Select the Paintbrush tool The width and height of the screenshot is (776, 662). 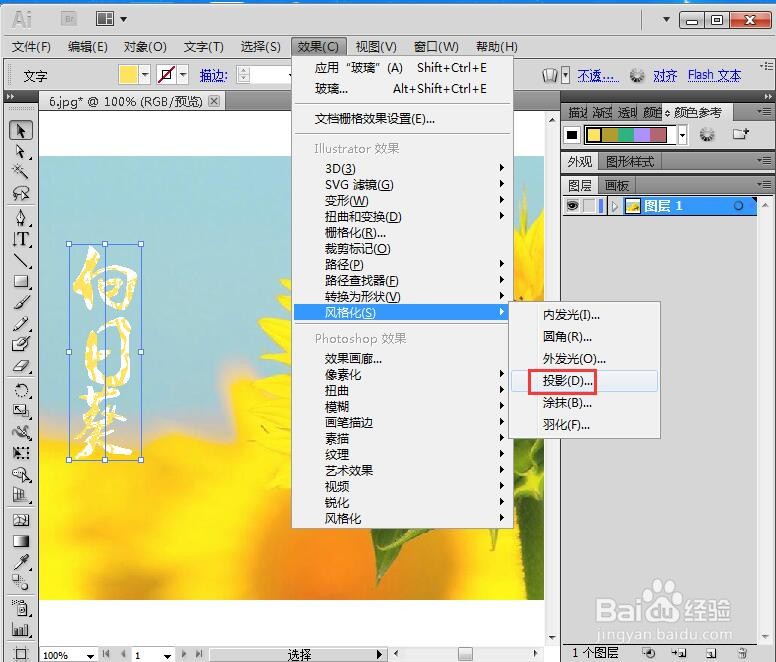coord(21,302)
